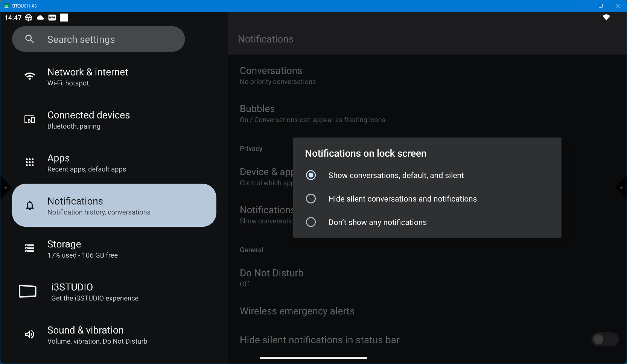Open Do Not Disturb settings
Viewport: 627px width, 364px height.
(272, 278)
